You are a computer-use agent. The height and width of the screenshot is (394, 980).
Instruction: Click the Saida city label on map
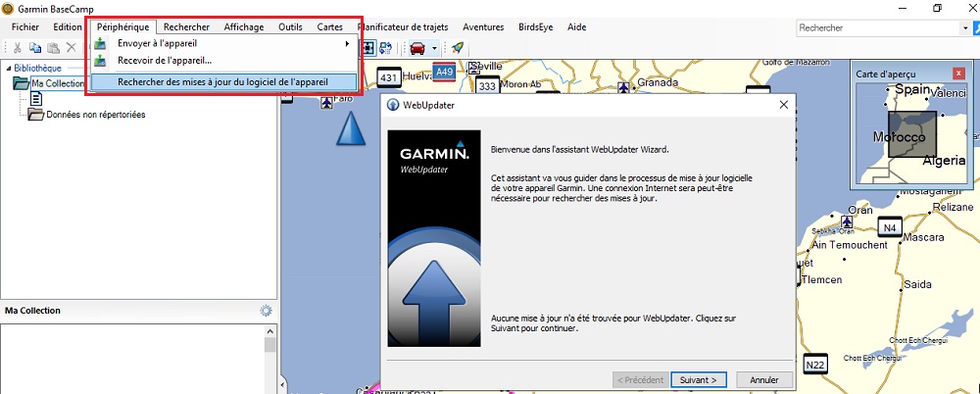(x=918, y=284)
